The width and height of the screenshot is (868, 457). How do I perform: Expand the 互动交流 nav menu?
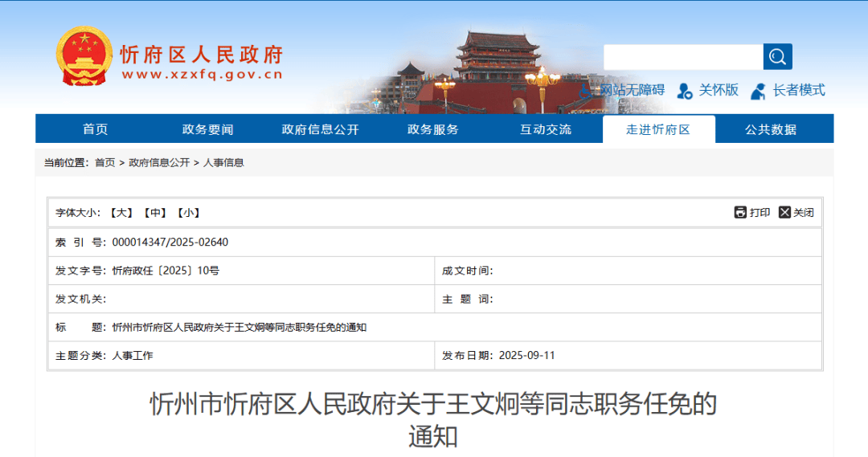coord(545,129)
